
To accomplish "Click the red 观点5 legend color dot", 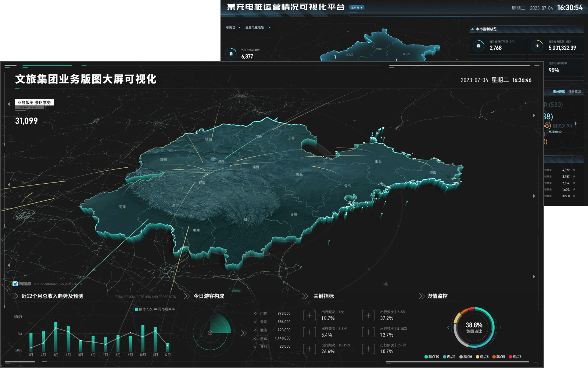I will coord(510,357).
